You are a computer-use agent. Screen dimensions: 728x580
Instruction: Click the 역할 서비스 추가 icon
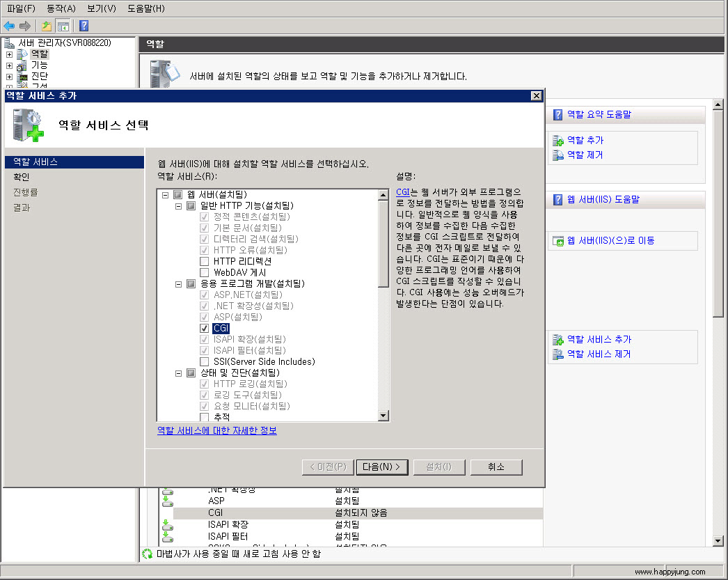tap(557, 340)
